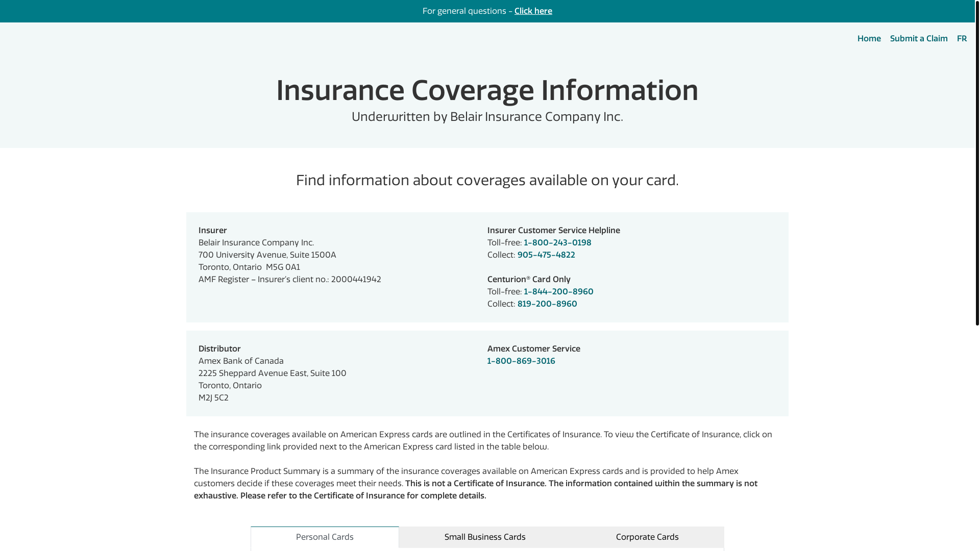Click the 'Distributor' label

point(219,348)
